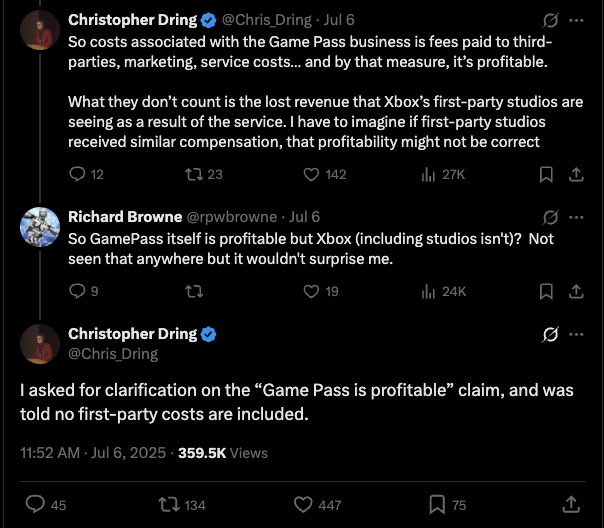The image size is (604, 528).
Task: Share the main tweet via share icon
Action: tap(571, 504)
